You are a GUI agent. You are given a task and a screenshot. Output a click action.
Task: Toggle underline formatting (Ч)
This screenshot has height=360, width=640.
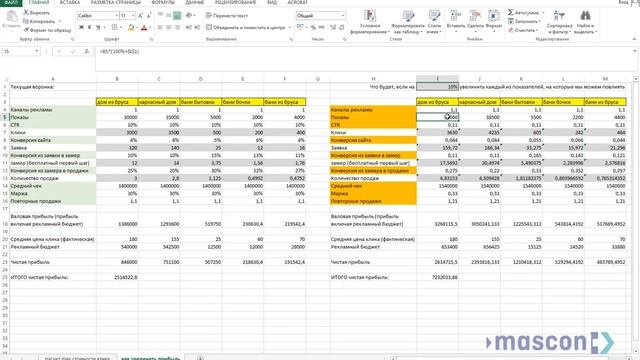(x=98, y=27)
